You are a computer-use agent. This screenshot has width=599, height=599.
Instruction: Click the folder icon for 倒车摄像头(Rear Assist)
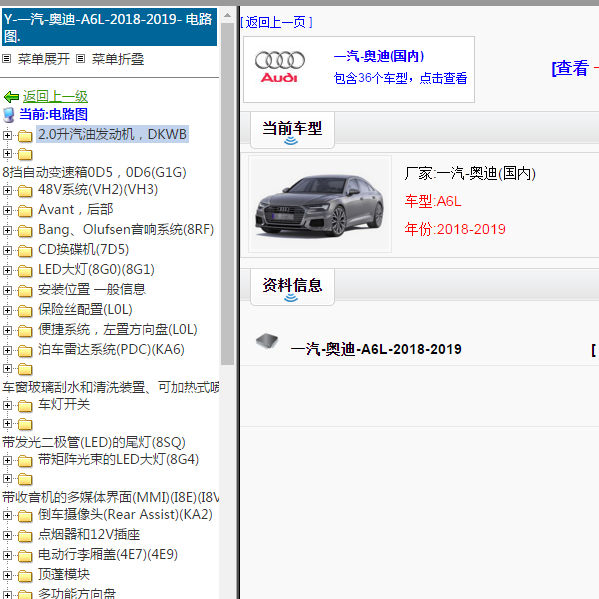coord(25,516)
